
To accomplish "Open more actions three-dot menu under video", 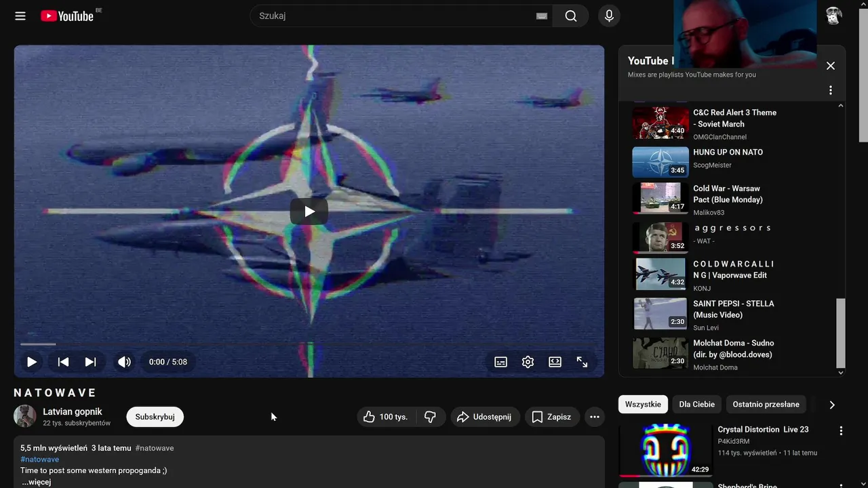I will point(595,417).
